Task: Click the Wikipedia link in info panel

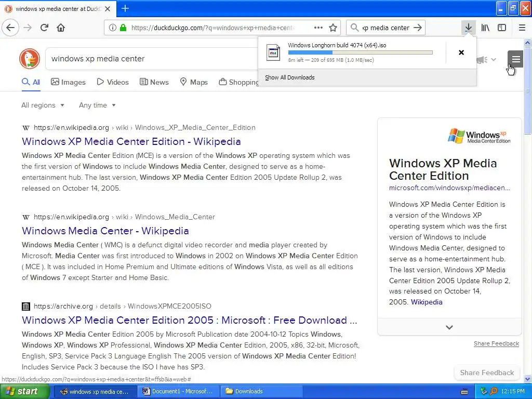Action: [427, 302]
